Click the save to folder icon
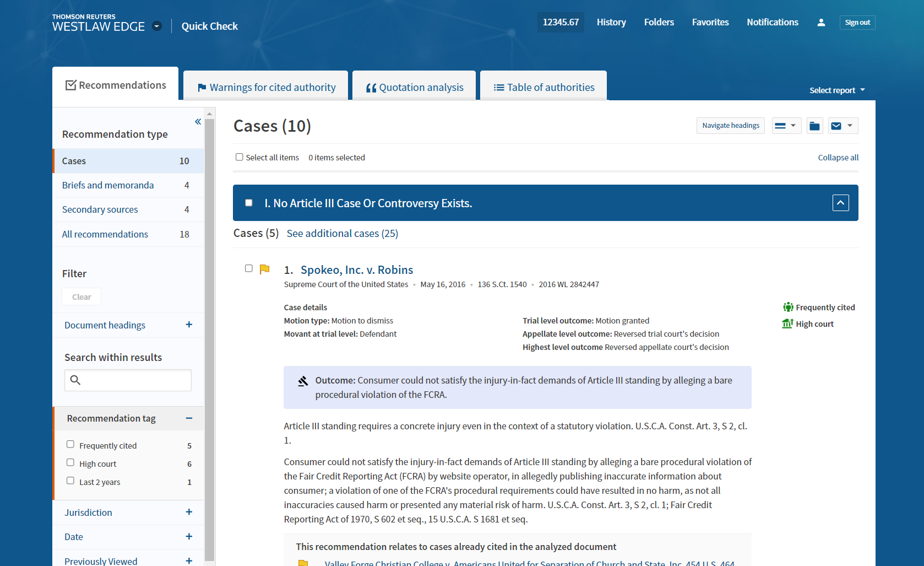The width and height of the screenshot is (924, 566). [814, 126]
